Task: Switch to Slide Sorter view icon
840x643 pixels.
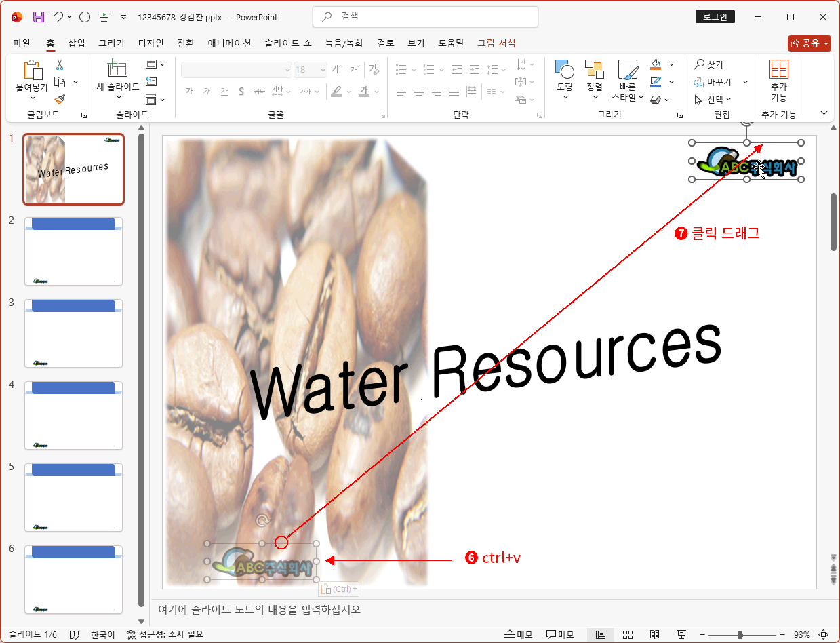Action: pyautogui.click(x=628, y=635)
